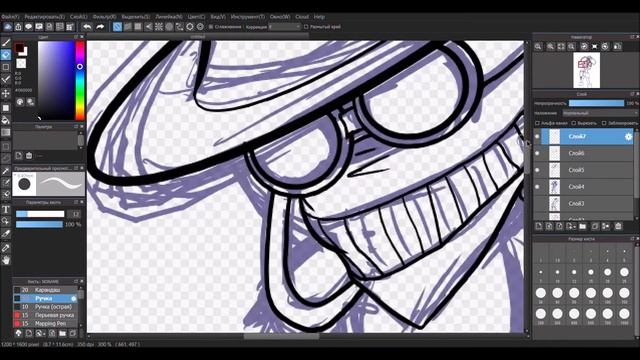Enable the Размытый край checkbox
The image size is (640, 360).
[x=306, y=27]
